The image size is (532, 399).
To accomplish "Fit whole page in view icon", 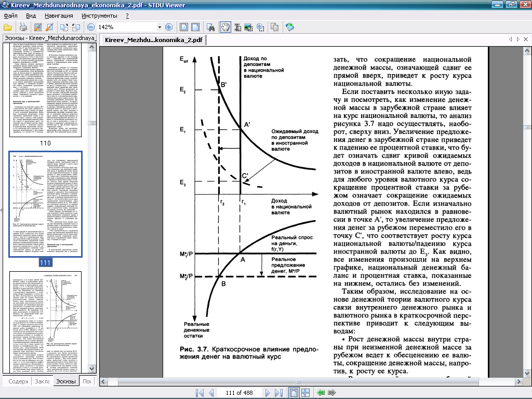I will point(183,27).
